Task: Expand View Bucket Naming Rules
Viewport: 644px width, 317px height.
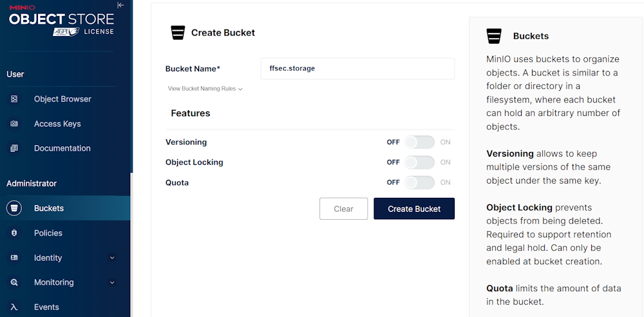Action: pos(205,89)
